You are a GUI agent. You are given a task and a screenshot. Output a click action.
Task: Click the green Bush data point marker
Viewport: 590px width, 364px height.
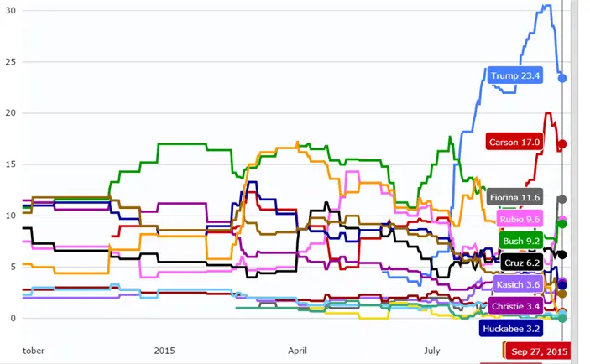[562, 224]
